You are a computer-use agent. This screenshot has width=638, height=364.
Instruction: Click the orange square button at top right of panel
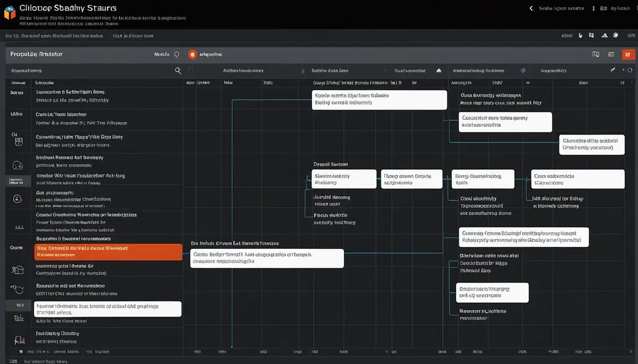(x=627, y=55)
